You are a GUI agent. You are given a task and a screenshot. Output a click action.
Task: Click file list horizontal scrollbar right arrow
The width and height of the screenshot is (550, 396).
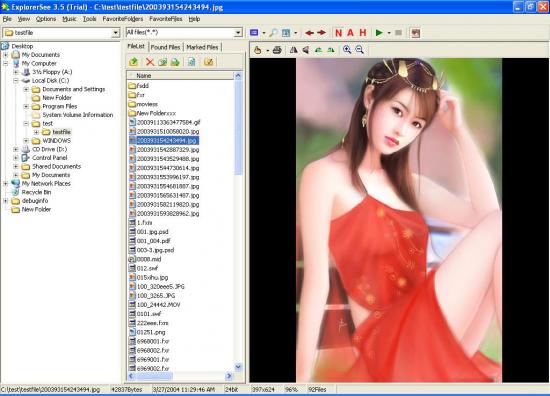[x=229, y=376]
